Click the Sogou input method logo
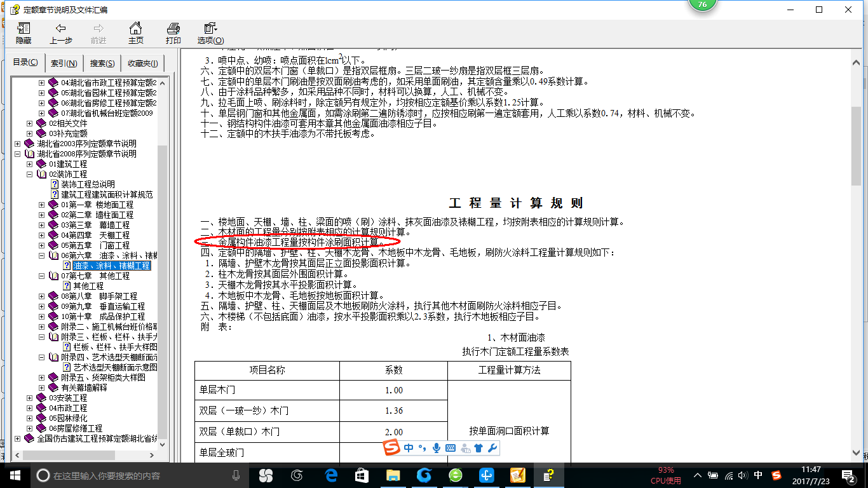Viewport: 868px width, 488px height. coord(392,448)
